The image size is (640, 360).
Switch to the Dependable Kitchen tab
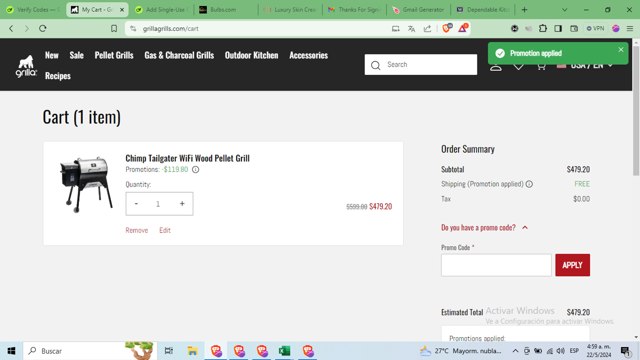pos(483,9)
